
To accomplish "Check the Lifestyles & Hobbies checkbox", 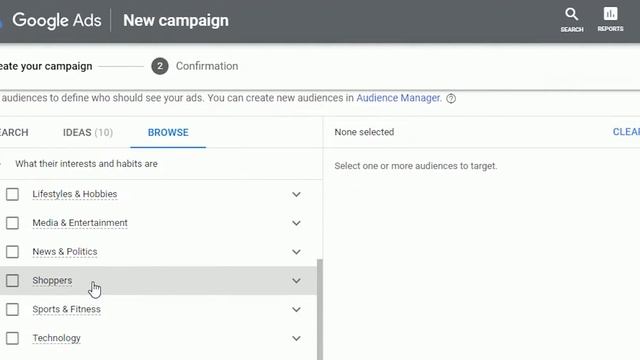I will pyautogui.click(x=12, y=194).
